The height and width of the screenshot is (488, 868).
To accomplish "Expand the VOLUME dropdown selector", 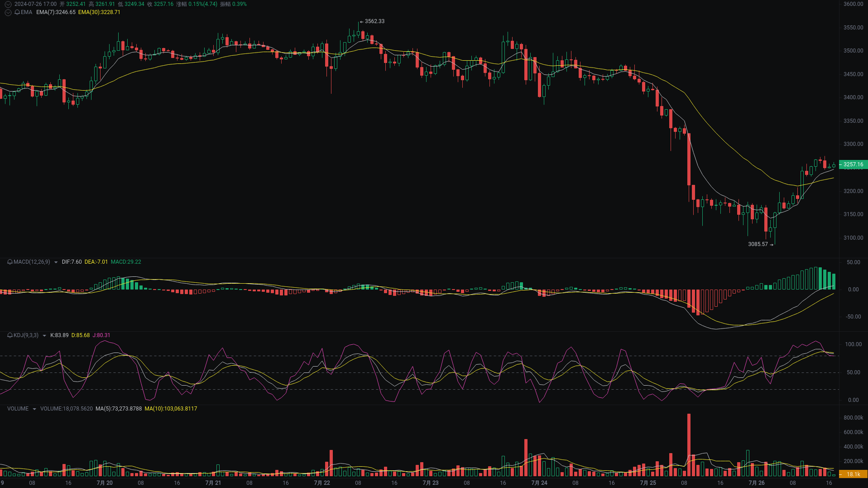I will point(34,408).
